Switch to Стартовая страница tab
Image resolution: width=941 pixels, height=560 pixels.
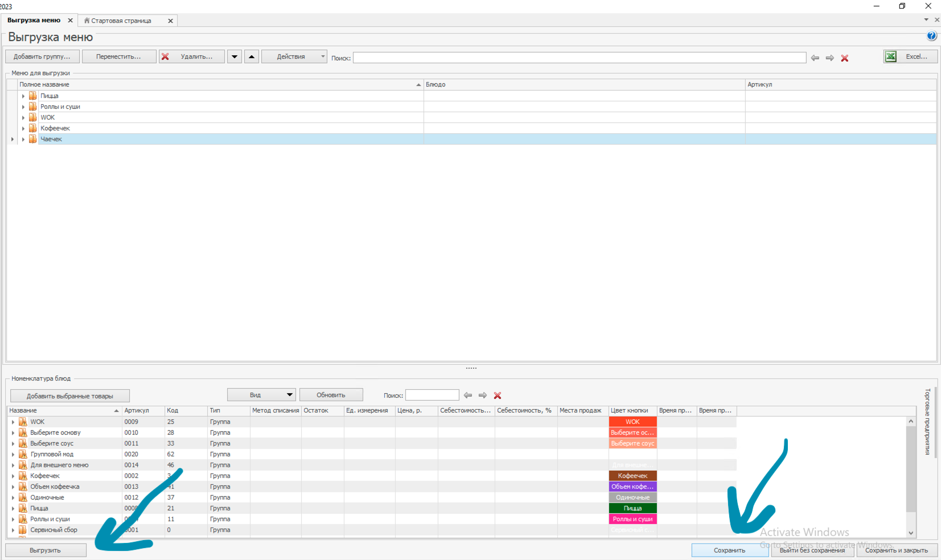(121, 20)
